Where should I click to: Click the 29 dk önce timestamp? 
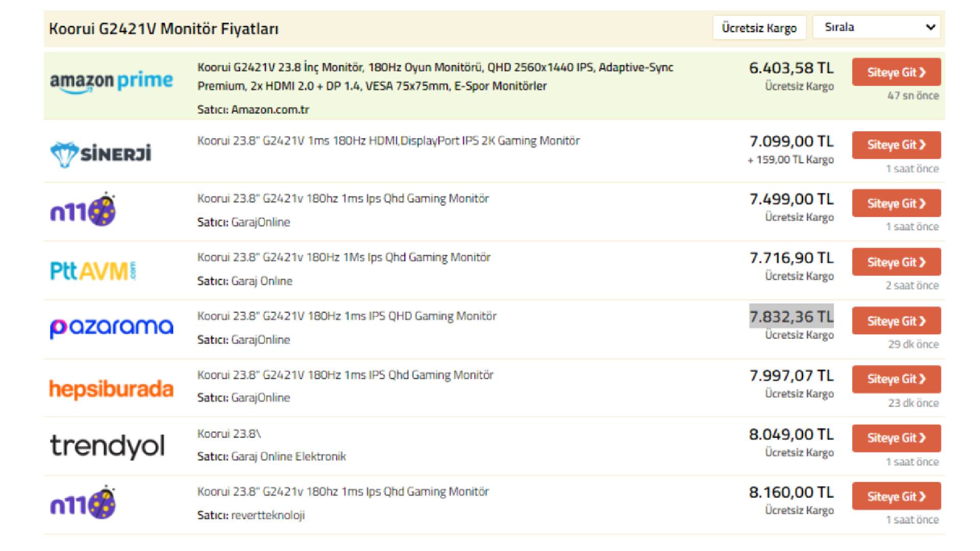coord(913,344)
